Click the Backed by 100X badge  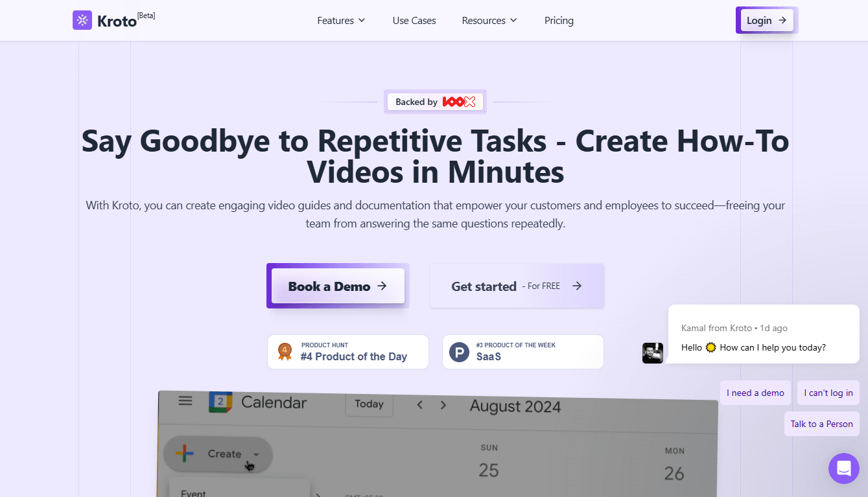[x=435, y=102]
